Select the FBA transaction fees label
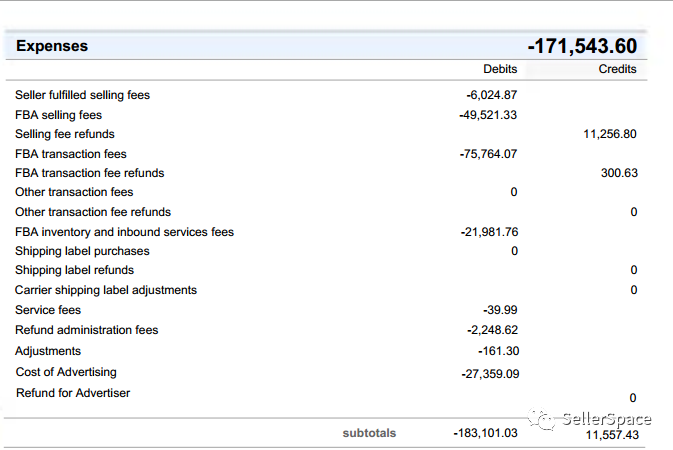This screenshot has width=673, height=450. [x=71, y=154]
